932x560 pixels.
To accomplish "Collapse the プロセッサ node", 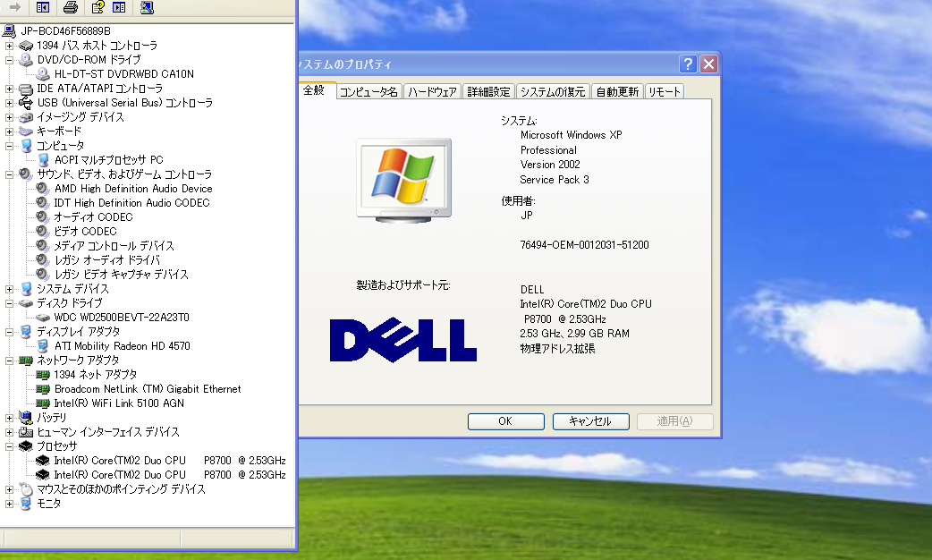I will (9, 446).
